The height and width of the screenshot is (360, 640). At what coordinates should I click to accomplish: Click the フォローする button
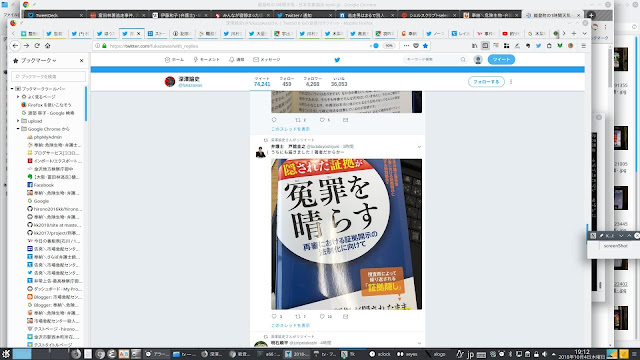point(486,82)
